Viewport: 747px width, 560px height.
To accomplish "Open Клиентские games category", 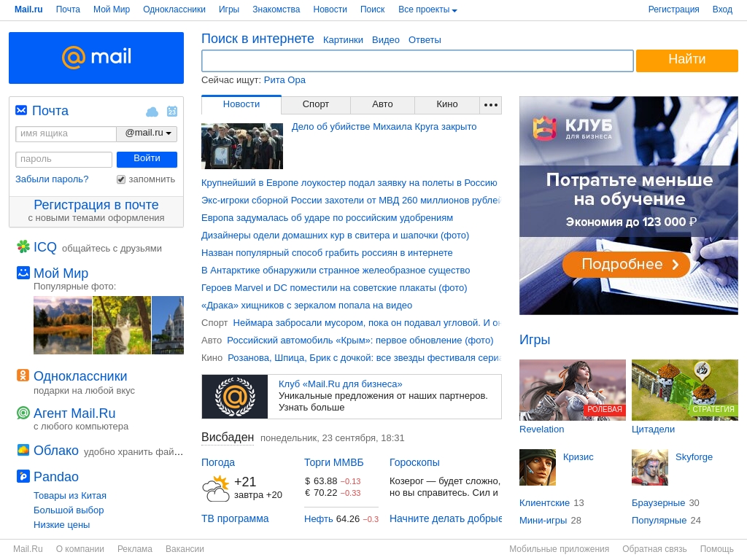I will click(544, 503).
